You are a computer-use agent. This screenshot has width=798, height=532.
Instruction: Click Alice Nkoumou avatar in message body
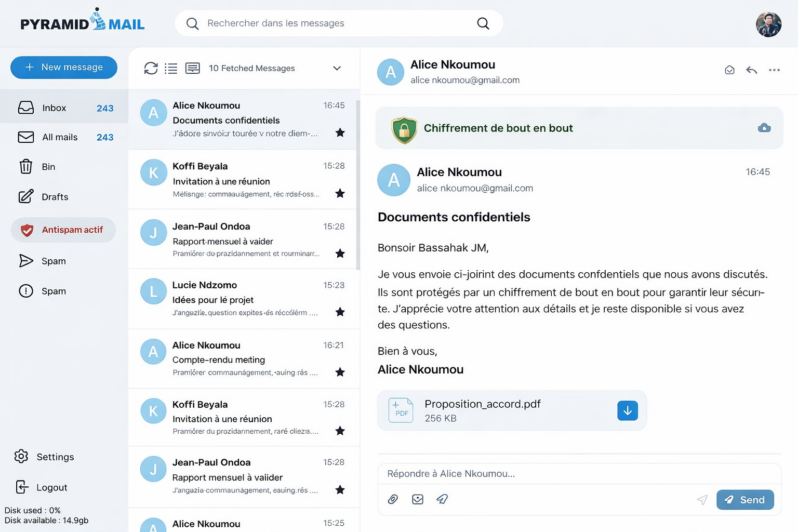pos(394,180)
